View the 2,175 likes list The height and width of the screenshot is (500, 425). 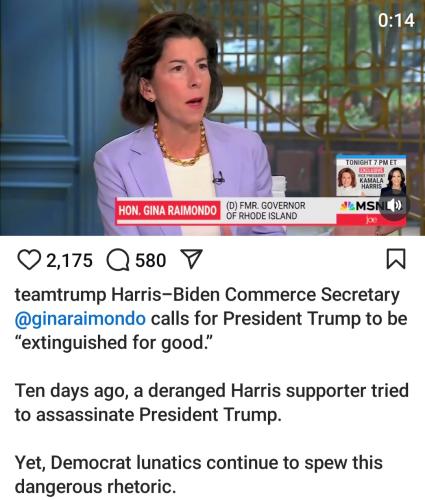coord(69,260)
